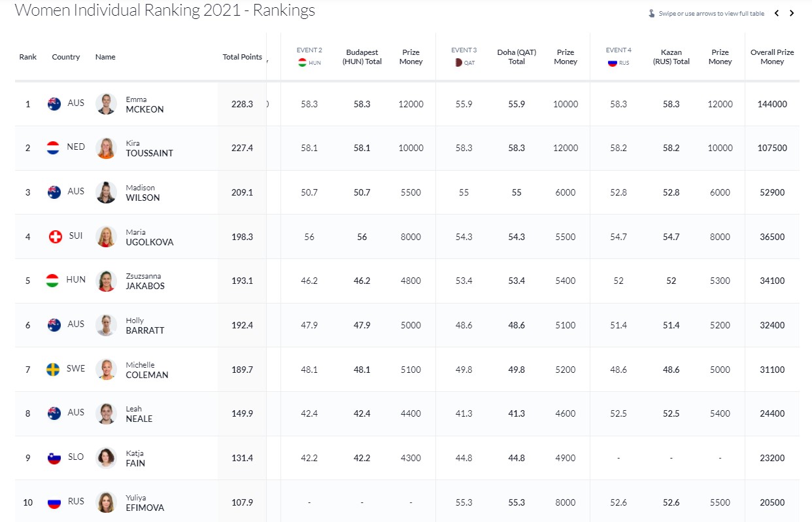
Task: Click the right arrow to scroll table
Action: tap(792, 13)
